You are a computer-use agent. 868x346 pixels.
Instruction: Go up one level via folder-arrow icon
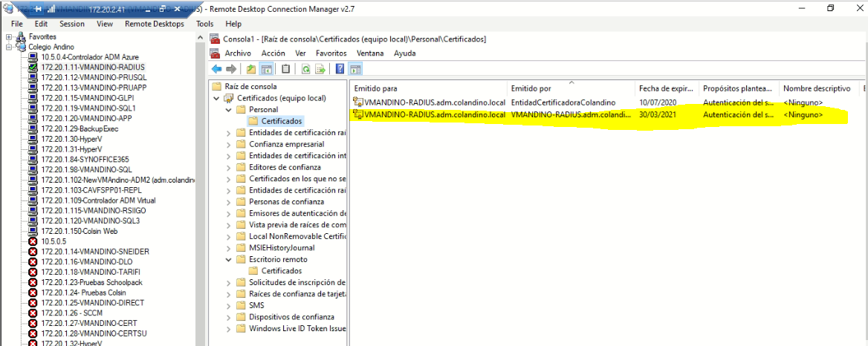click(x=251, y=69)
